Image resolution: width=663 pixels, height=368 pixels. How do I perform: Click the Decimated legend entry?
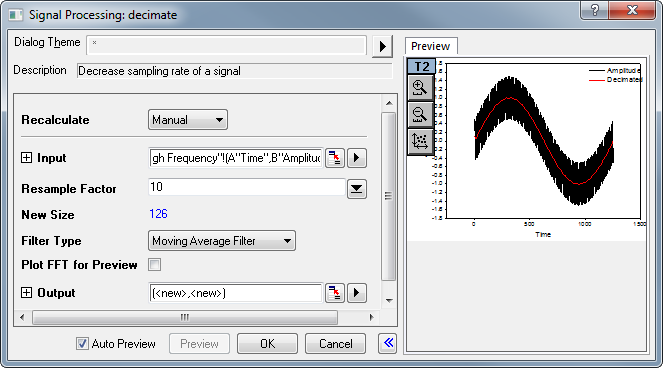pos(616,80)
